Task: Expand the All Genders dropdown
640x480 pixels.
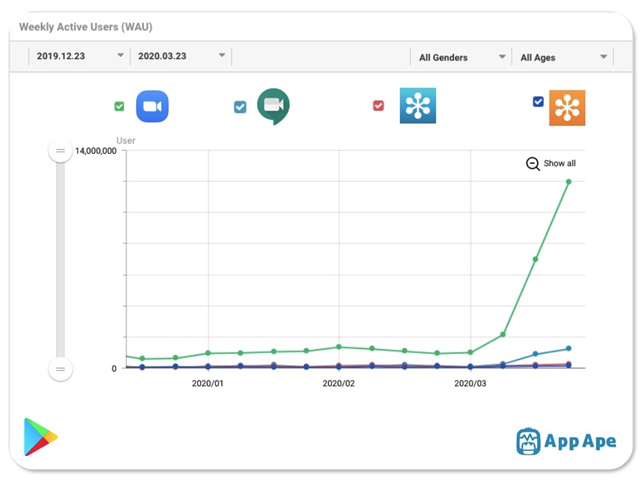Action: pos(461,58)
